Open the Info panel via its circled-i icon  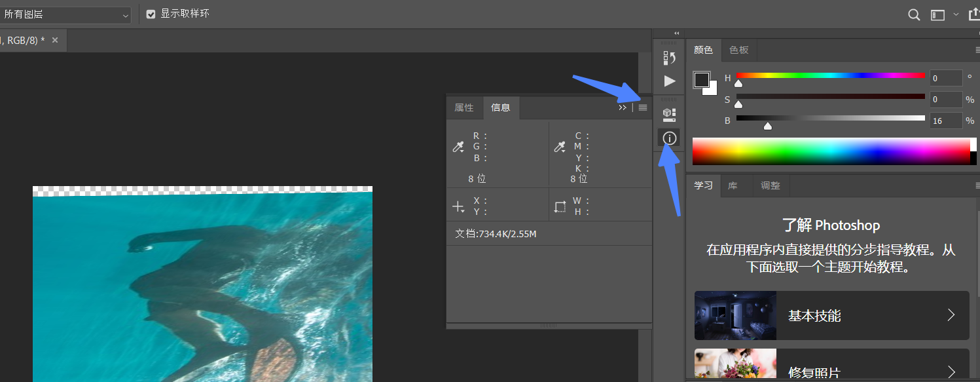668,138
